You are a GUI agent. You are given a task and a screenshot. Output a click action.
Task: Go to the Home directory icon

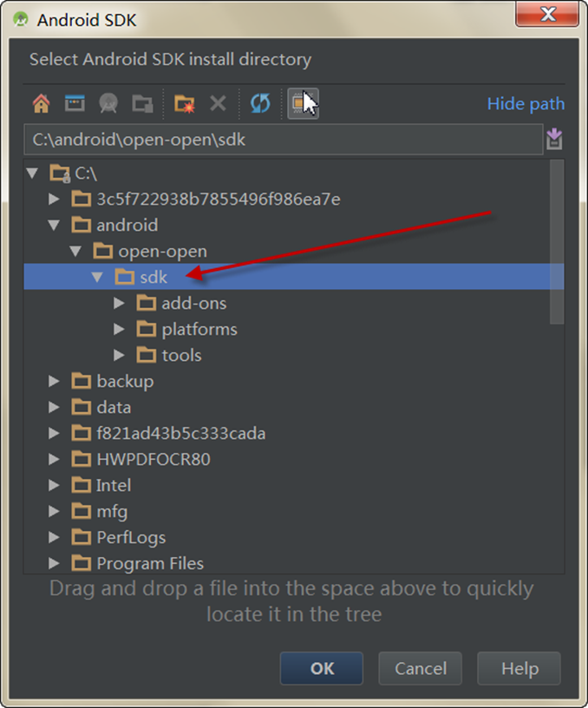[x=41, y=103]
